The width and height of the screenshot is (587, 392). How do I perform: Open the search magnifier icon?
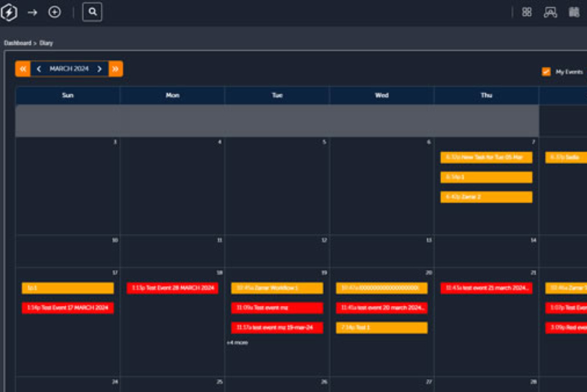[92, 12]
